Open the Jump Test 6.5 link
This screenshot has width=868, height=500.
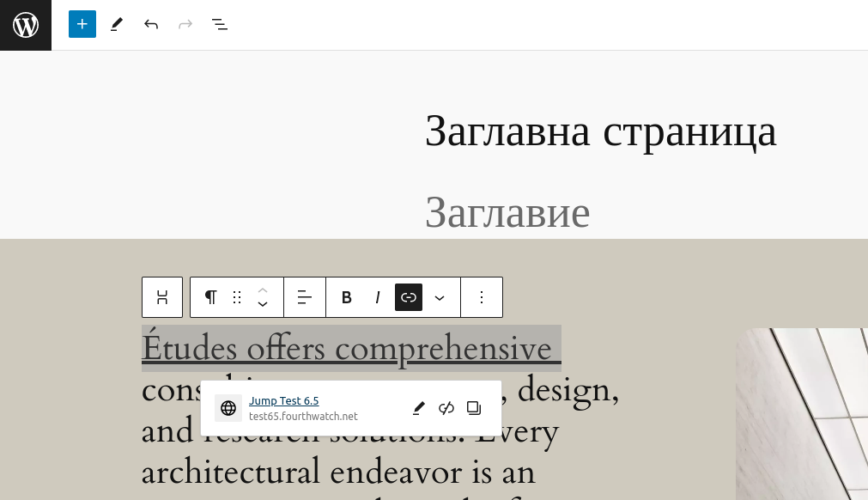[283, 401]
